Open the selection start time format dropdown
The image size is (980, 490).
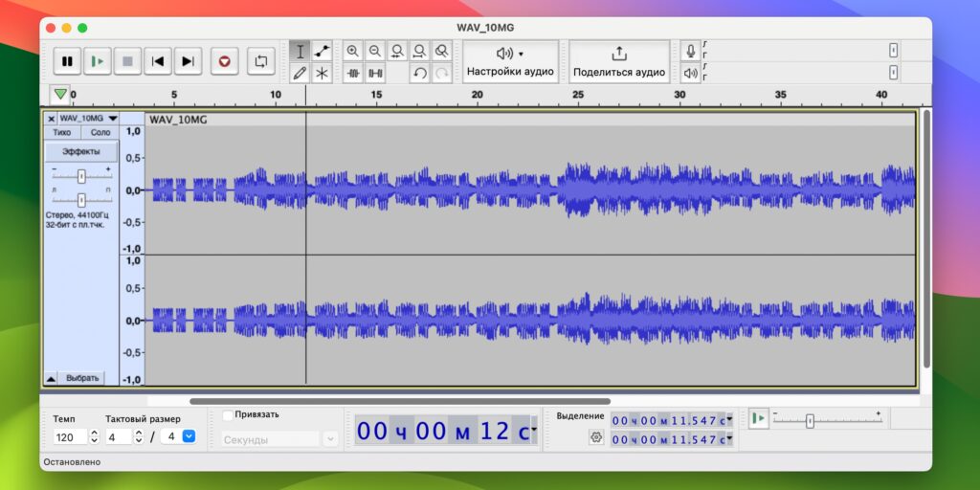pyautogui.click(x=729, y=420)
